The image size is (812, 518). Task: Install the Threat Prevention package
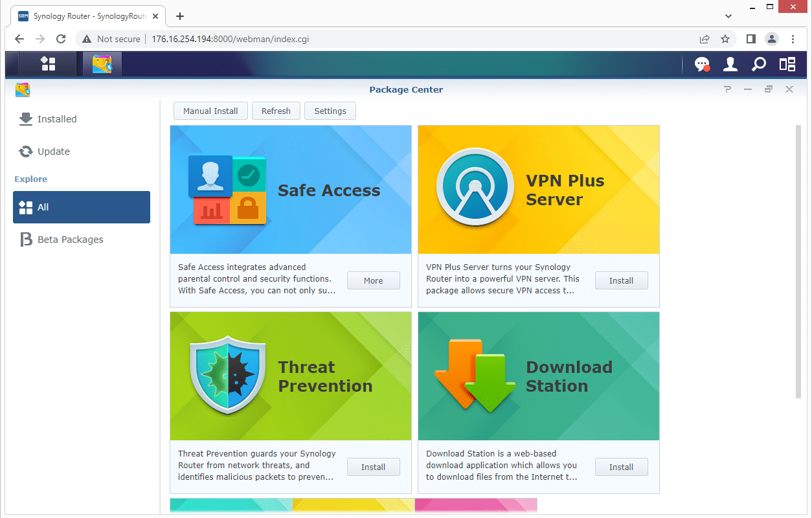pyautogui.click(x=374, y=467)
